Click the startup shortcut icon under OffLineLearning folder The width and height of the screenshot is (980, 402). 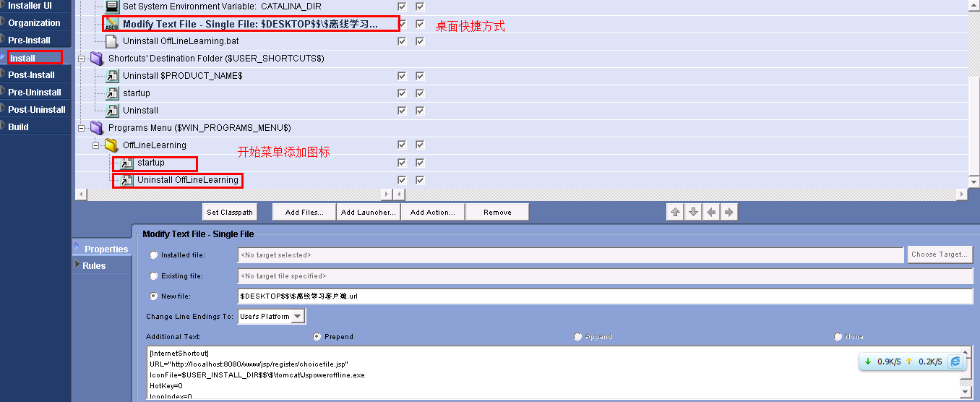(126, 163)
